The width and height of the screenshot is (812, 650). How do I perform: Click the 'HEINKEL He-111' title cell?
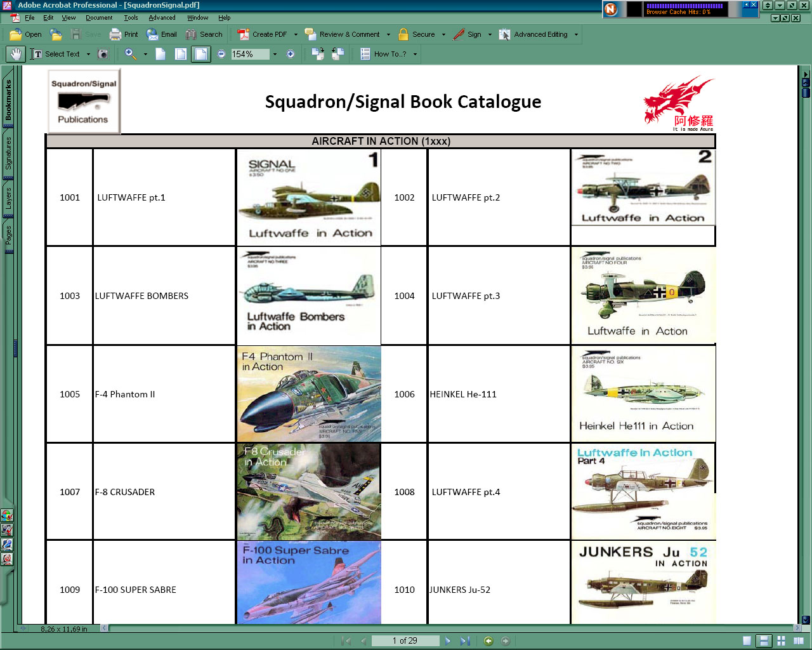tap(499, 394)
